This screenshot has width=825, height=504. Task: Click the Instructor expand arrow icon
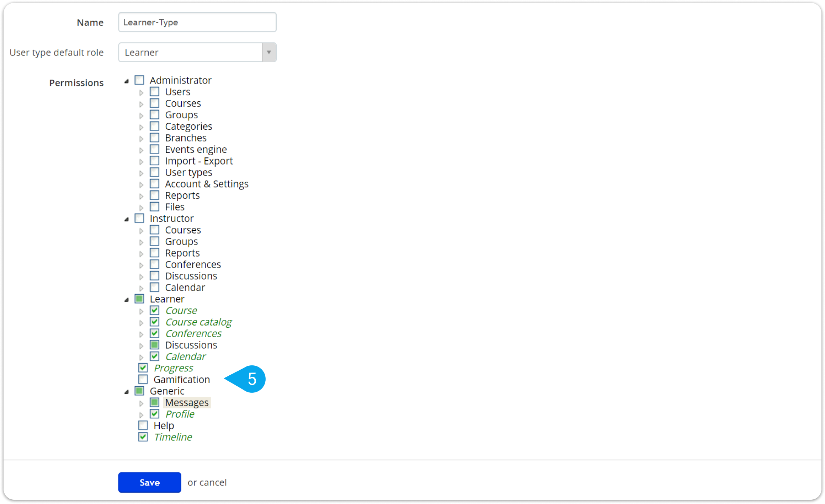click(x=129, y=219)
